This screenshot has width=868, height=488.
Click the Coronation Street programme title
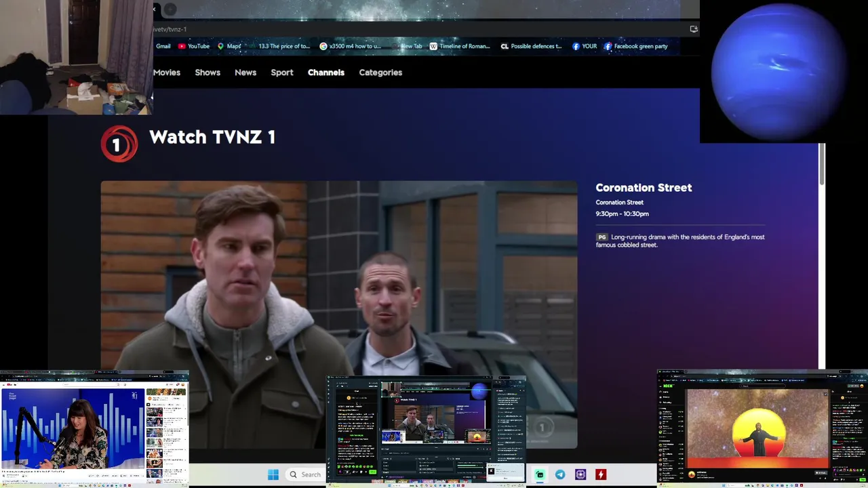[644, 188]
